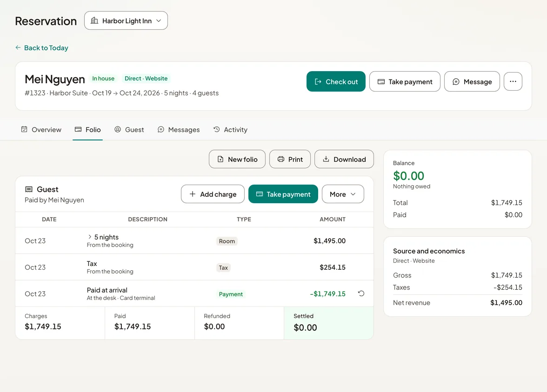Click the TYPE column header
Viewport: 547px width, 392px height.
pyautogui.click(x=244, y=219)
